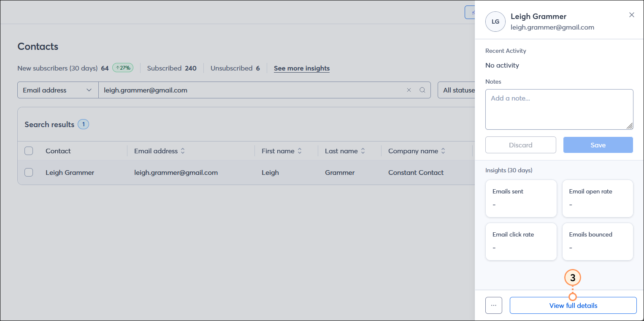Click the magnifying glass search icon
The width and height of the screenshot is (644, 321).
point(422,90)
